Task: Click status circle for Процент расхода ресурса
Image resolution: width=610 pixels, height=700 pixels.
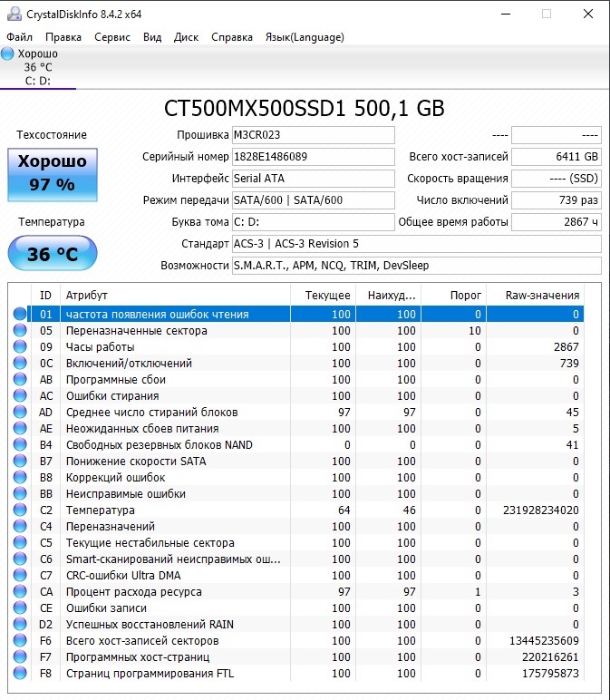Action: 20,591
